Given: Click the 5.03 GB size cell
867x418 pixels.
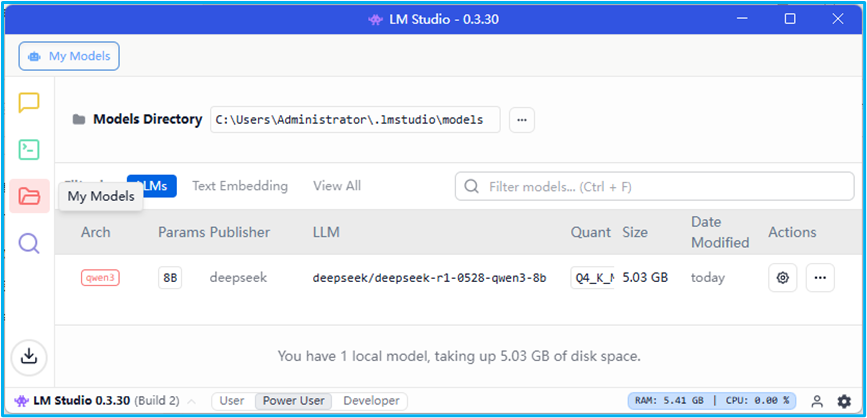Looking at the screenshot, I should click(x=645, y=278).
